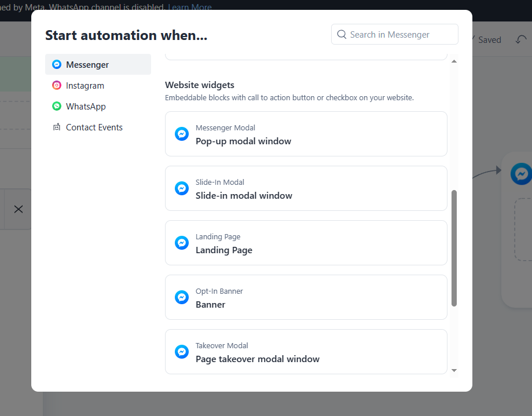Click the Banner widget Messenger icon
The height and width of the screenshot is (416, 532).
pyautogui.click(x=182, y=297)
